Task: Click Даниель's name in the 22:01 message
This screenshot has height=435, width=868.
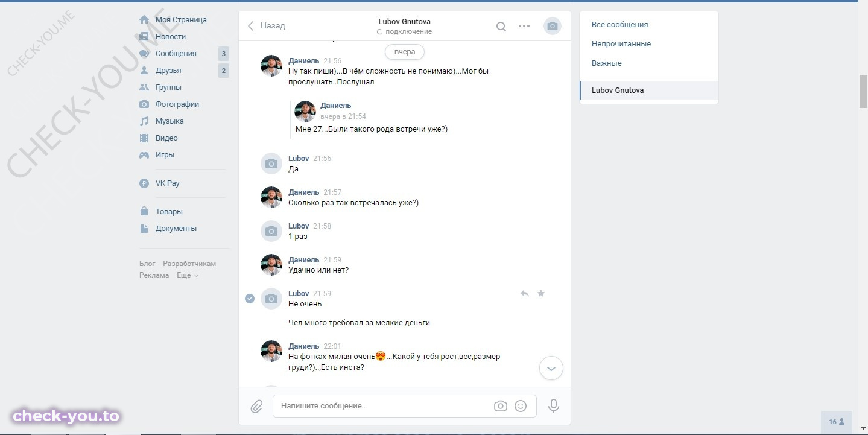Action: click(304, 346)
